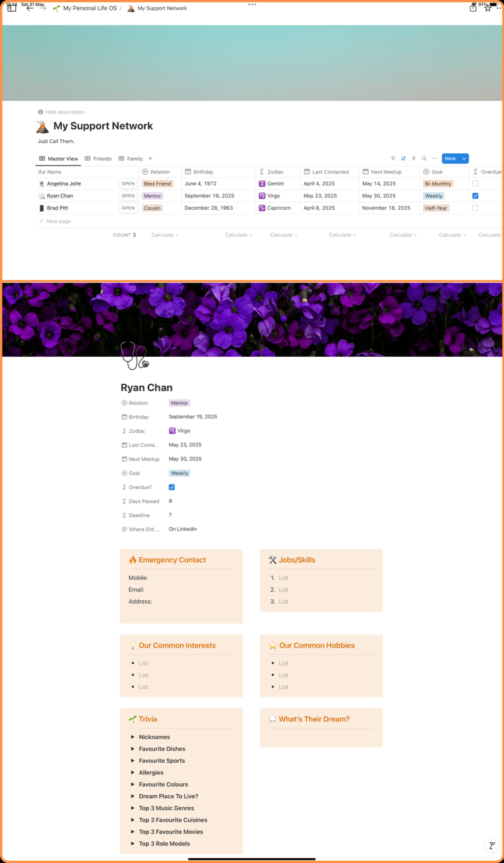
Task: Expand the Nicknames toggle
Action: coord(133,737)
